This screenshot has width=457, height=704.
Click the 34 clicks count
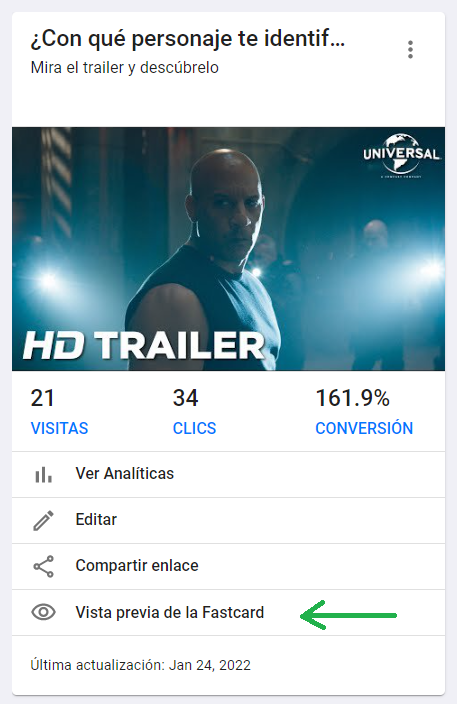185,398
